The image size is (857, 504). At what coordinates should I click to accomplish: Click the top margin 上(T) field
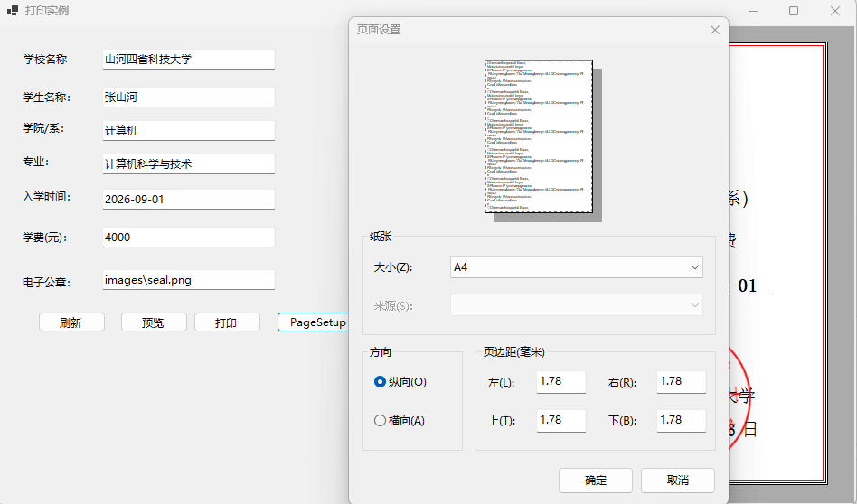pyautogui.click(x=560, y=421)
